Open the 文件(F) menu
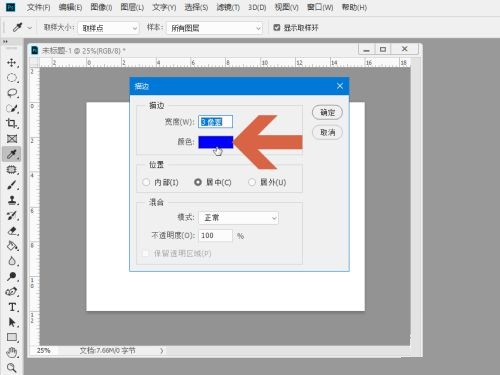 pyautogui.click(x=38, y=7)
